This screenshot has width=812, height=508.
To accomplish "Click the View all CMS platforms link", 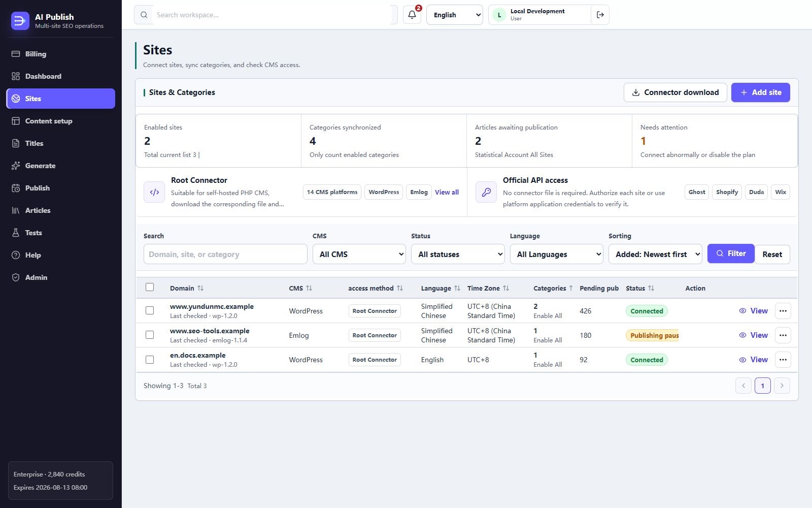I will click(447, 192).
